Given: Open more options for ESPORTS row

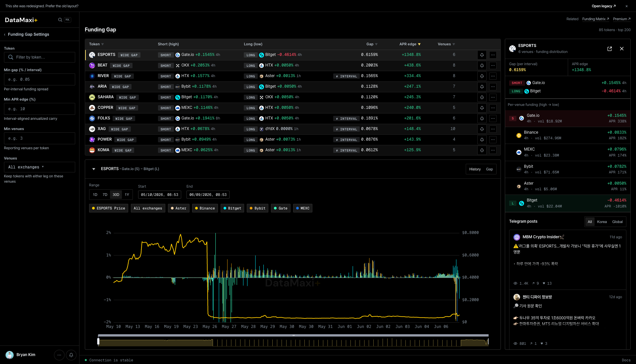Looking at the screenshot, I should (493, 55).
